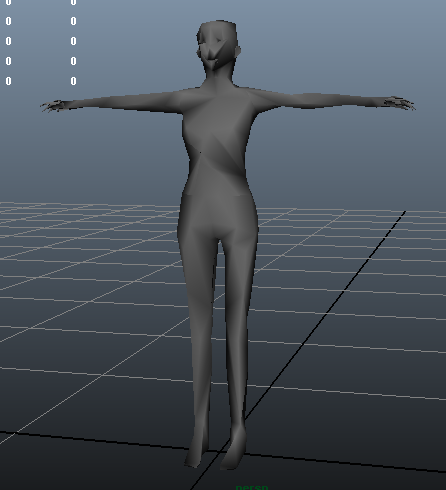
Task: Click the bottom zero in the left HUD column
Action: [9, 81]
